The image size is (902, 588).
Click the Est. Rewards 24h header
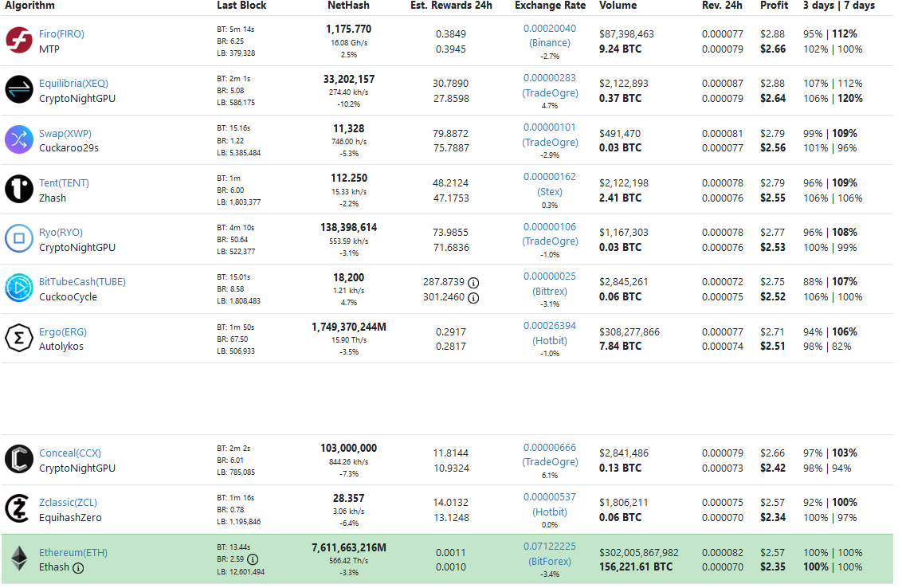point(452,5)
